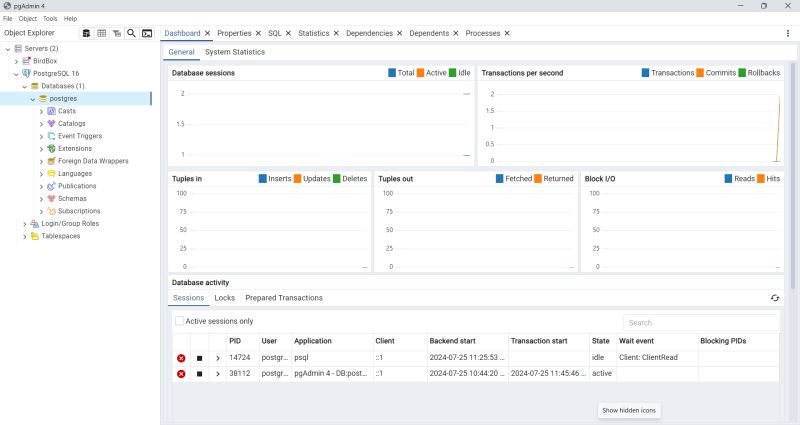Image resolution: width=800 pixels, height=425 pixels.
Task: Click the Tablespaces folder icon
Action: (35, 236)
